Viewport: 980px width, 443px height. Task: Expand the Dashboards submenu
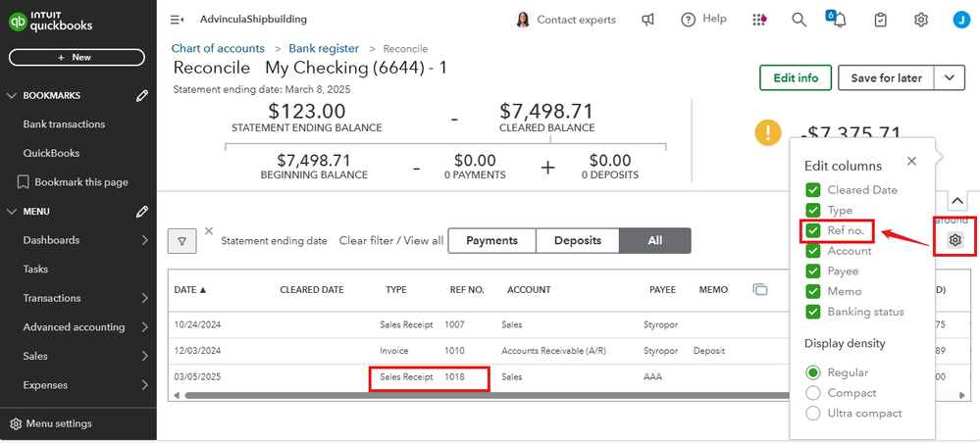144,240
